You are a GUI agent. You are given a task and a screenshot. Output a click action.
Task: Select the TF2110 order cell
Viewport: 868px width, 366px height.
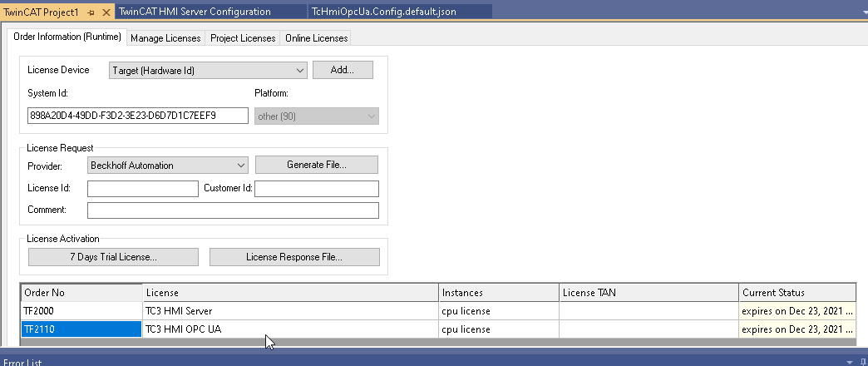click(82, 329)
